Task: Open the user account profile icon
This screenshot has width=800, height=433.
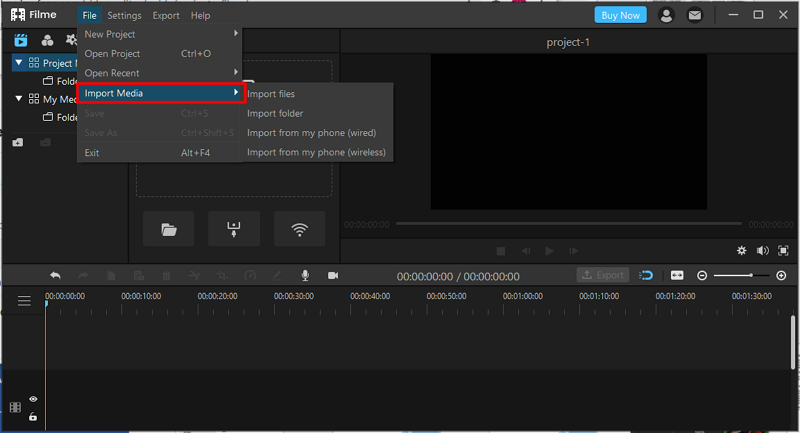Action: 666,15
